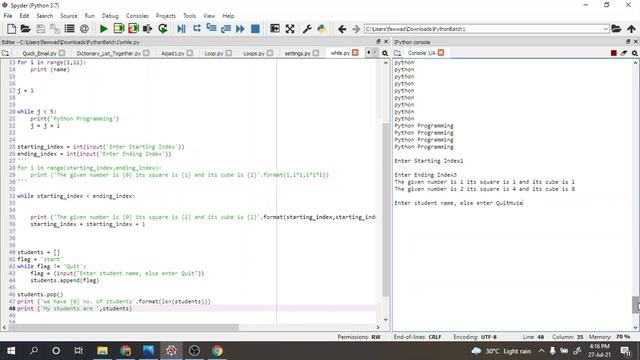Save the current file
Viewport: 640px width, 360px height.
tap(40, 29)
